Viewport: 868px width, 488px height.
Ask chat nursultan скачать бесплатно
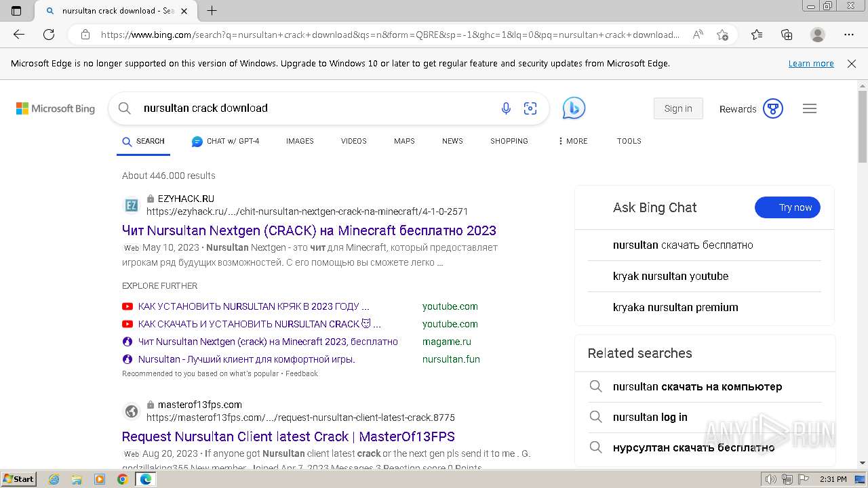coord(683,245)
